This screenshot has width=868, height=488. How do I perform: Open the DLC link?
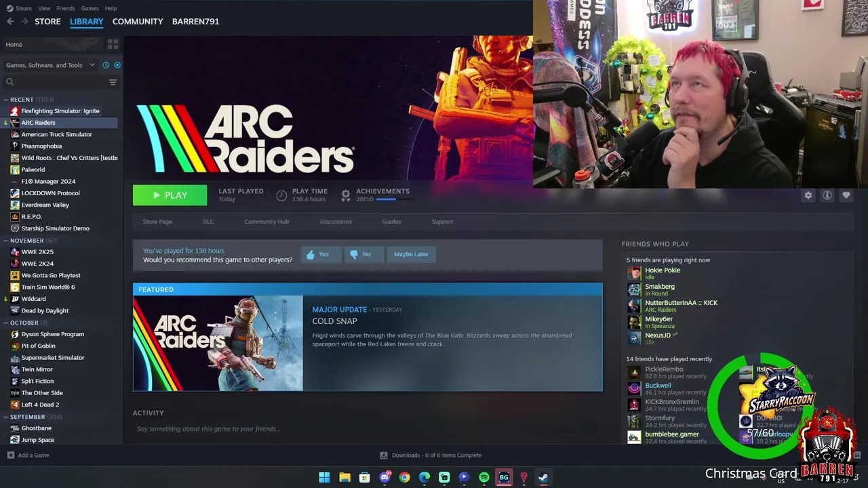208,222
